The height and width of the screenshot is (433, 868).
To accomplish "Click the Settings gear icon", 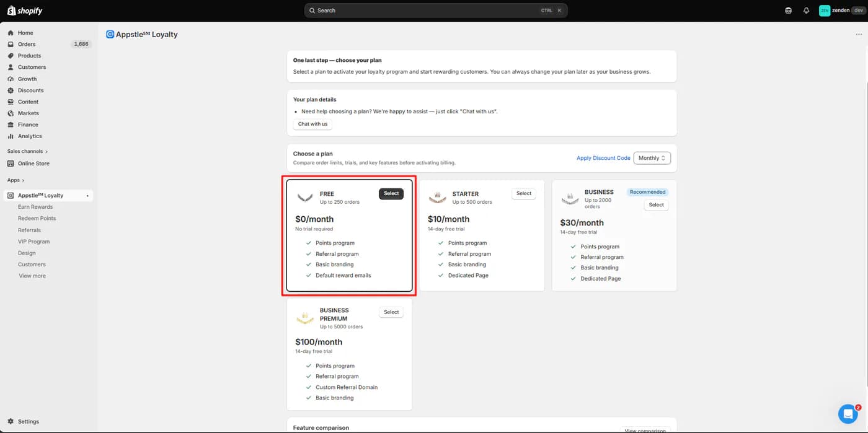I will (11, 421).
